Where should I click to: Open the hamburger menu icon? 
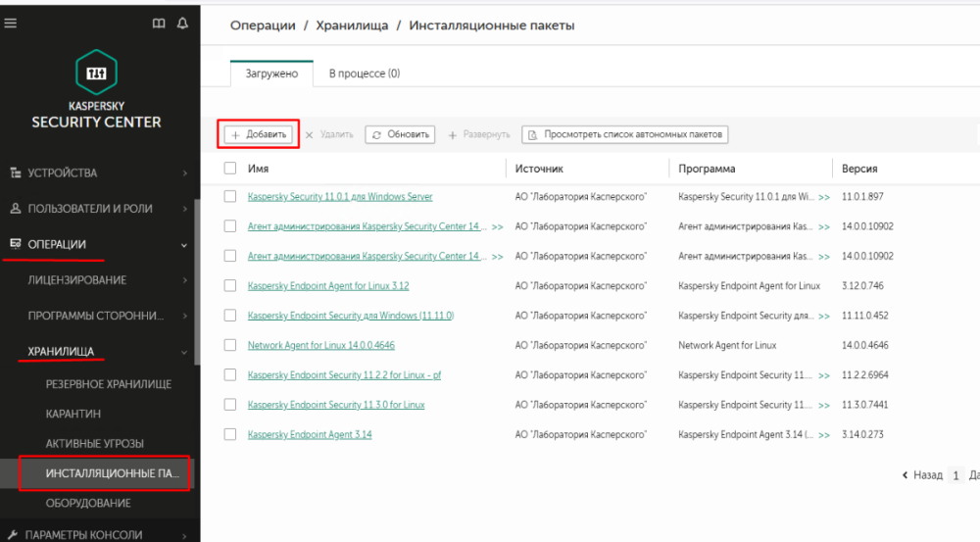point(11,24)
